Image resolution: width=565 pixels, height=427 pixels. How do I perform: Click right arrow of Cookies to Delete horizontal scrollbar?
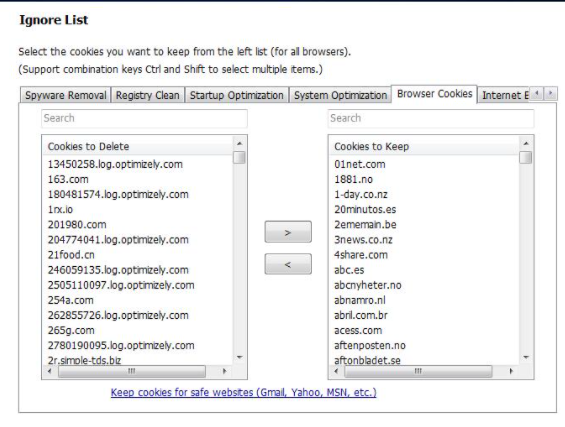(x=224, y=371)
